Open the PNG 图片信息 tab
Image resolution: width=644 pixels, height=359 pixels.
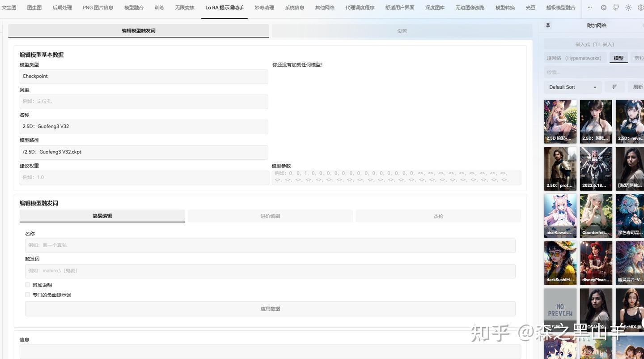click(98, 8)
